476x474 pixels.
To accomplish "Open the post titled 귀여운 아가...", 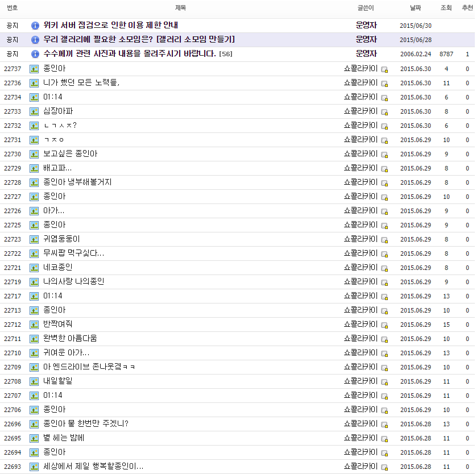I will click(x=66, y=352).
